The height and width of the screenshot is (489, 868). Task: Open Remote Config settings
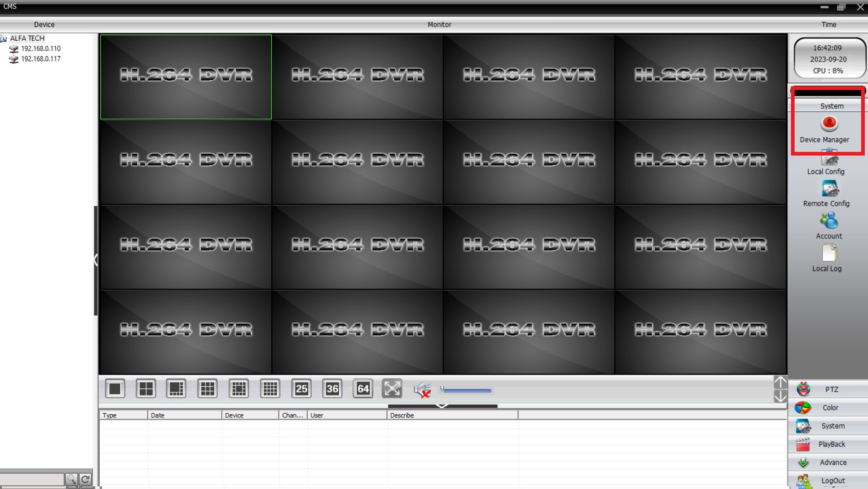pos(829,189)
